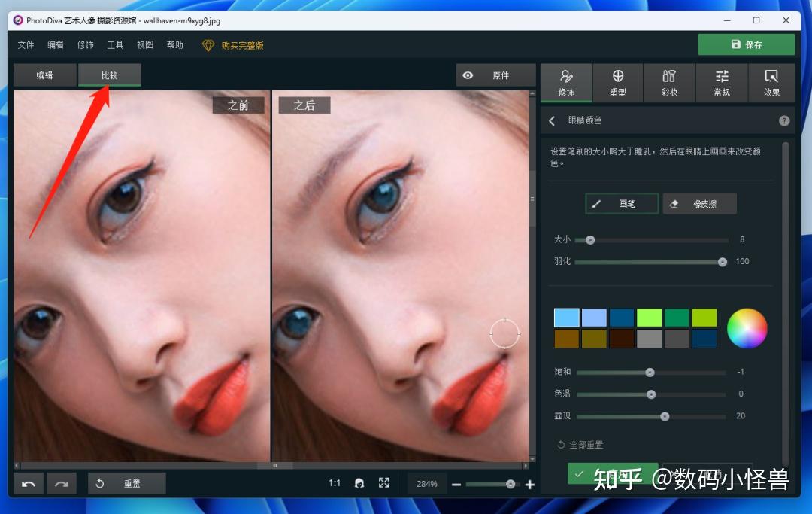The width and height of the screenshot is (812, 514).
Task: Pick the dark brown swatch
Action: click(622, 339)
